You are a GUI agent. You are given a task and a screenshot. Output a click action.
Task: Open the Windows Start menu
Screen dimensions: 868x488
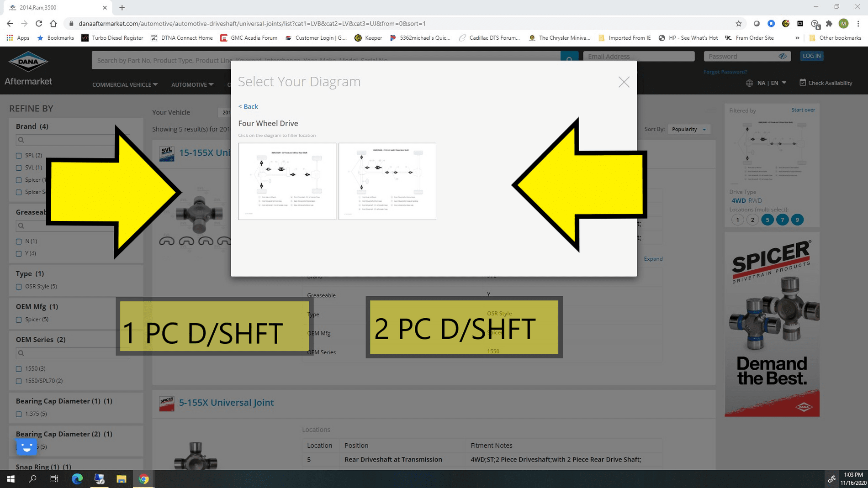coord(11,479)
